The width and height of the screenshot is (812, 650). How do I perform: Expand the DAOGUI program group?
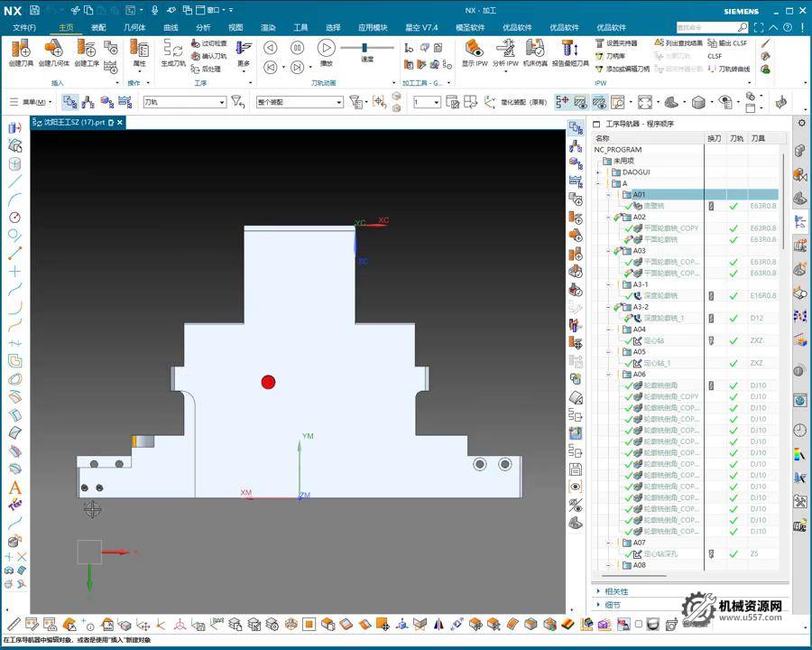click(598, 172)
